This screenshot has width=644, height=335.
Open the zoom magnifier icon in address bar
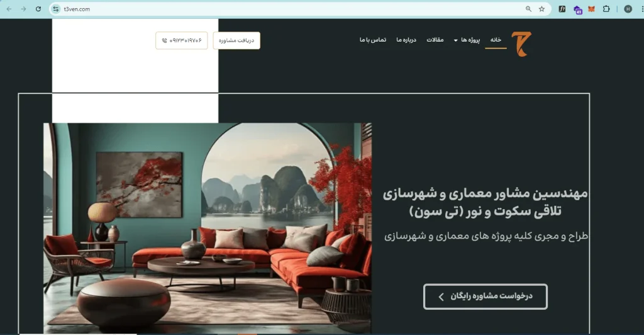528,9
